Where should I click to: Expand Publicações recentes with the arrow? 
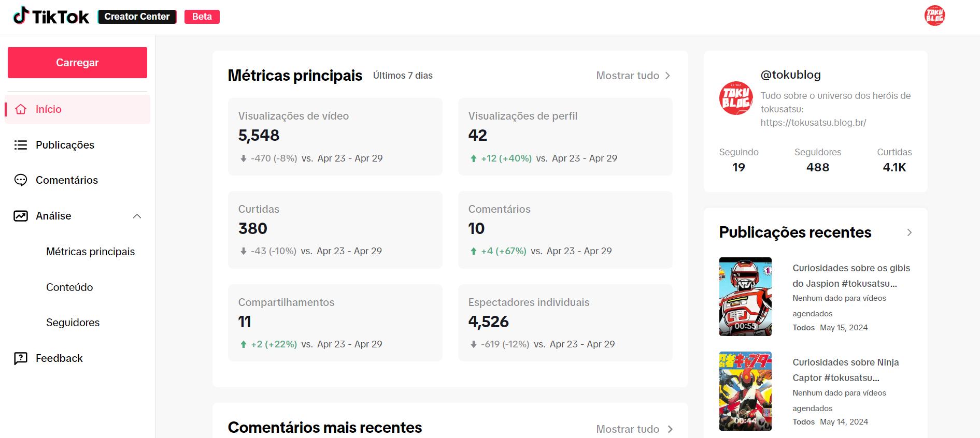coord(909,232)
